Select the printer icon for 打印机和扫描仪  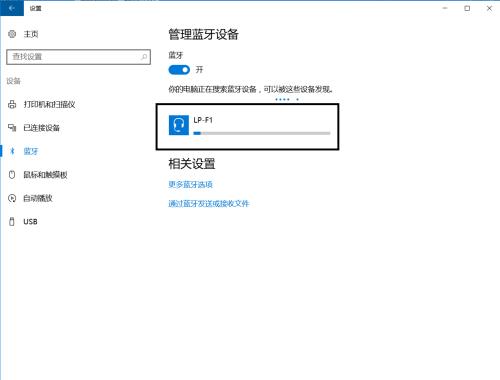click(x=12, y=104)
